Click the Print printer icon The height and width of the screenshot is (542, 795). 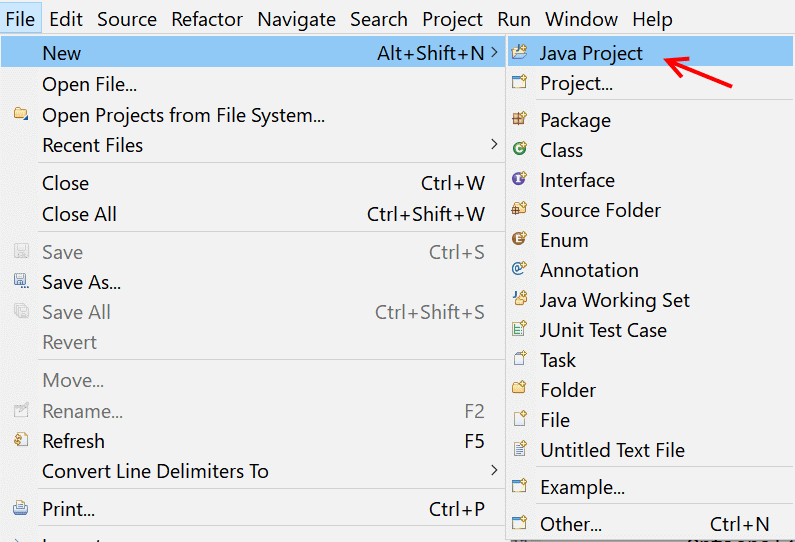21,508
